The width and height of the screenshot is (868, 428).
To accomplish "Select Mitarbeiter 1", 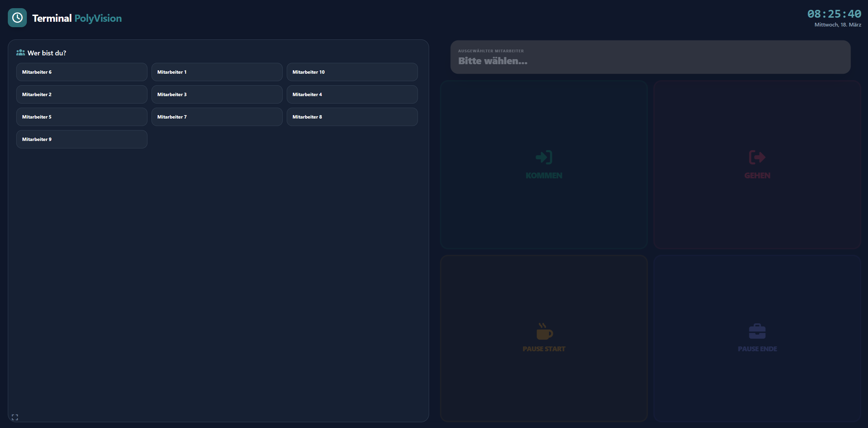I will pos(217,72).
